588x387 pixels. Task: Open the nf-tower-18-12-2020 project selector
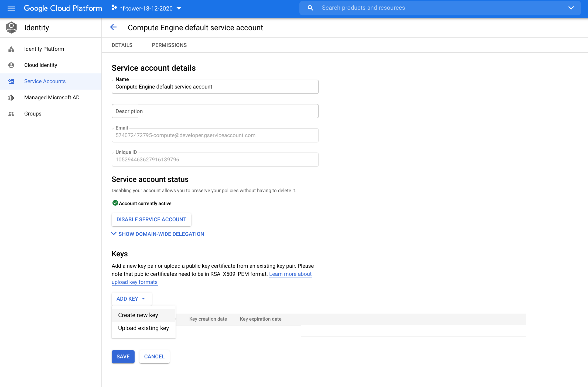coord(146,8)
